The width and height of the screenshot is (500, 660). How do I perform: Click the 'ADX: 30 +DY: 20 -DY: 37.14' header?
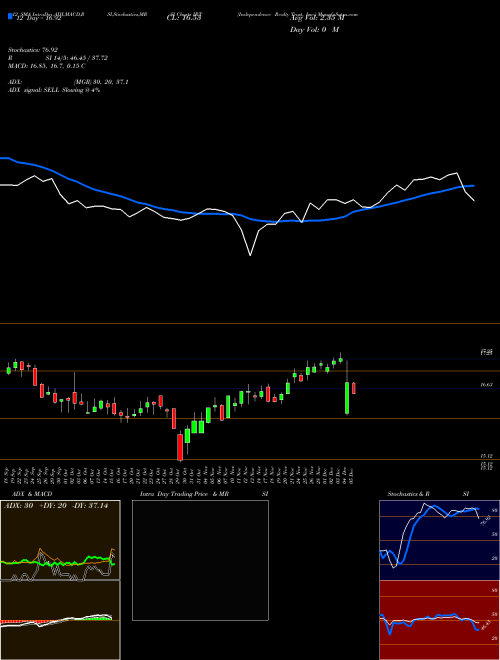pos(56,506)
